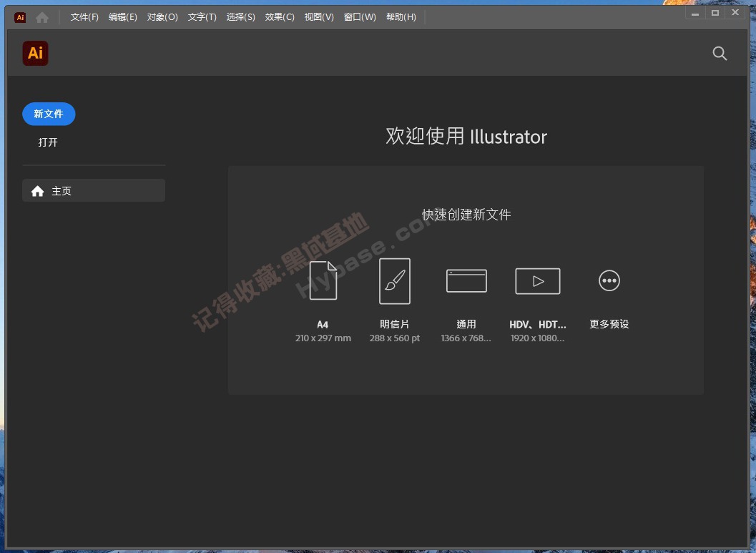Open the 视图(V) menu

tap(319, 17)
